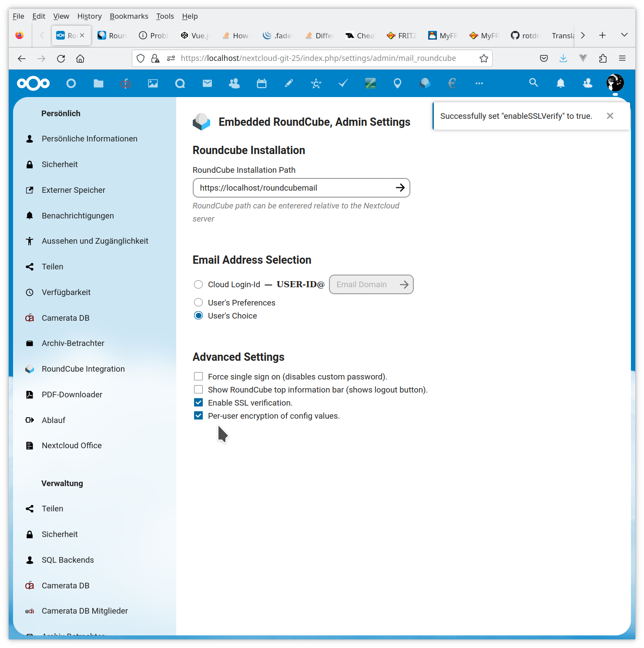Open a new browser tab

click(602, 35)
